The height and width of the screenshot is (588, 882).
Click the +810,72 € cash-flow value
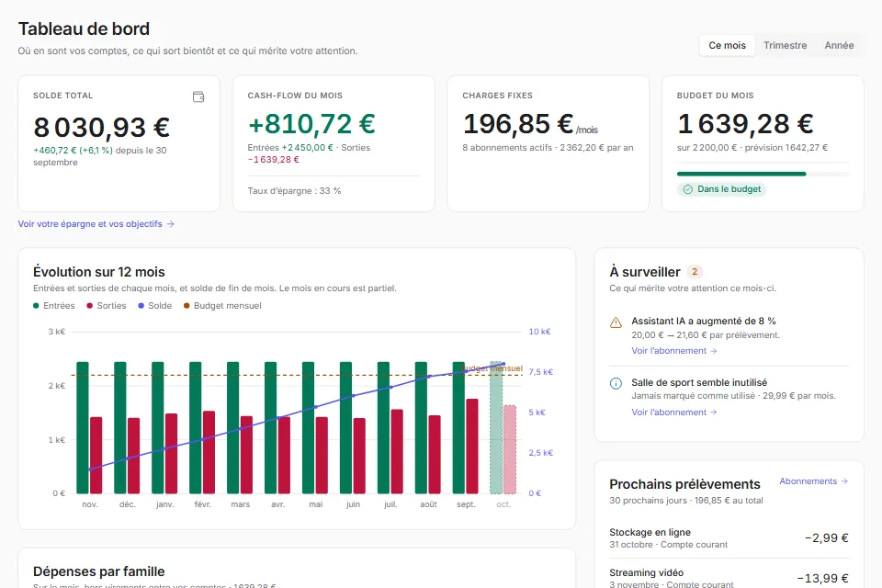click(311, 124)
